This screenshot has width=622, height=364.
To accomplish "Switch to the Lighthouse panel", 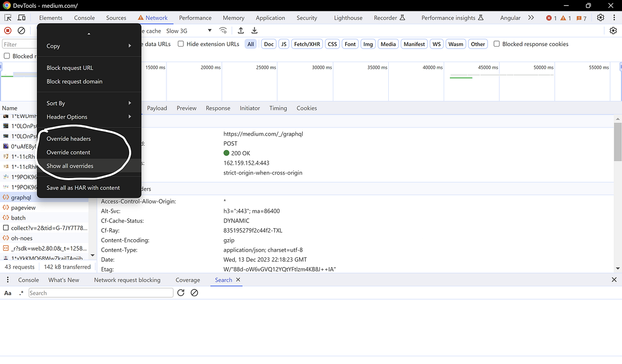I will pos(347,17).
